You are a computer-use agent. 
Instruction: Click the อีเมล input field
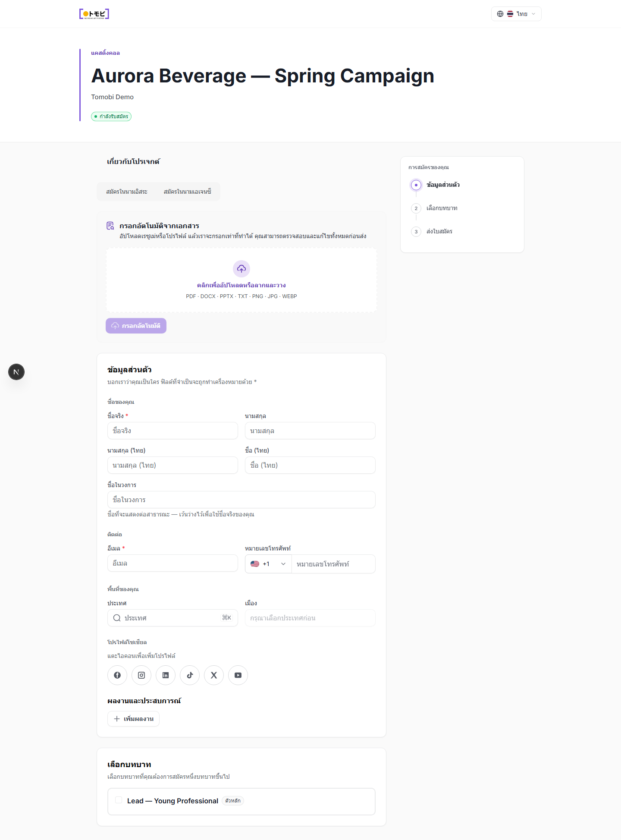click(172, 563)
